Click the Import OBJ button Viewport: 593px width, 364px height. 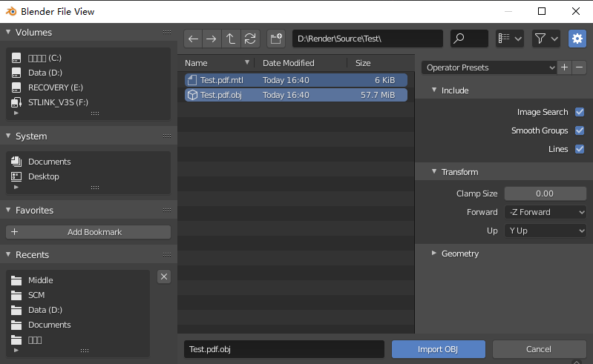click(x=439, y=349)
